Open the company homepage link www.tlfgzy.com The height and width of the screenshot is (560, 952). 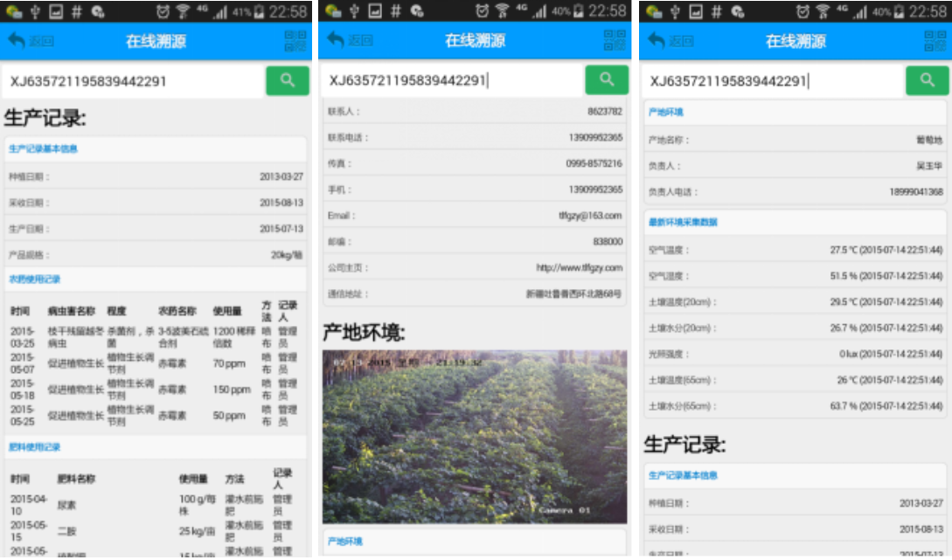click(x=579, y=268)
